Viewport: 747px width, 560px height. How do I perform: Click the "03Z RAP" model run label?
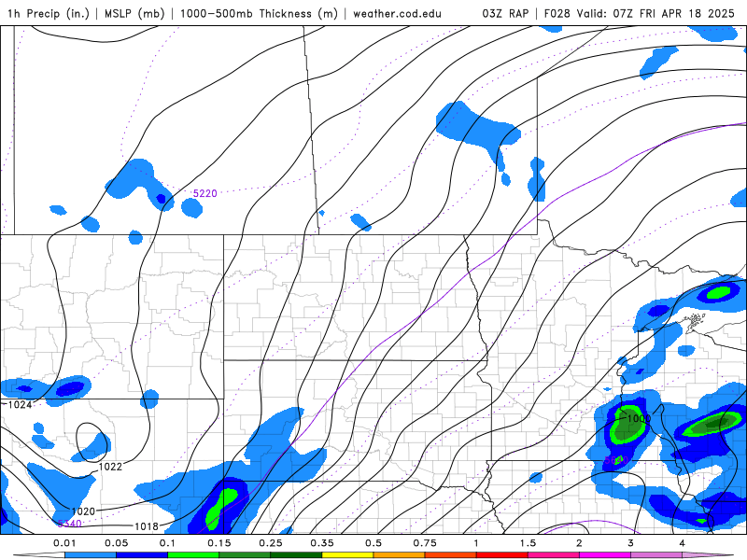pyautogui.click(x=505, y=13)
